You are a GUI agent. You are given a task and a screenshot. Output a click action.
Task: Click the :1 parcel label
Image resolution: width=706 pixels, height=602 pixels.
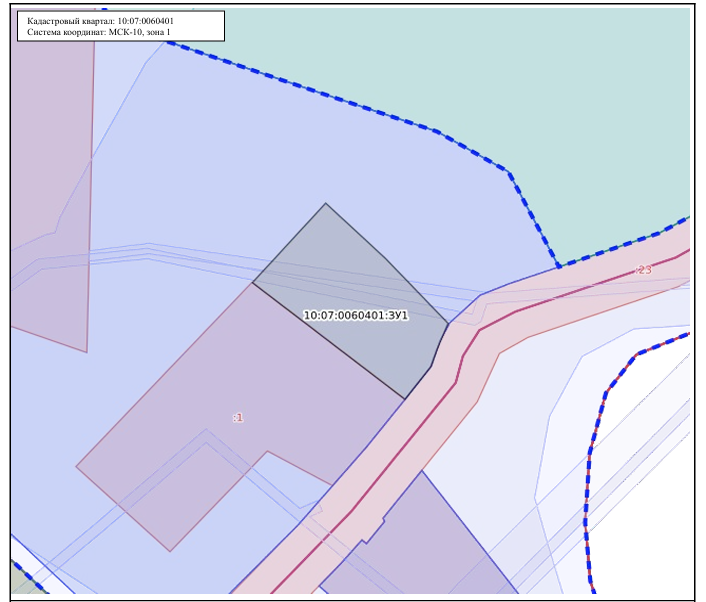(238, 418)
